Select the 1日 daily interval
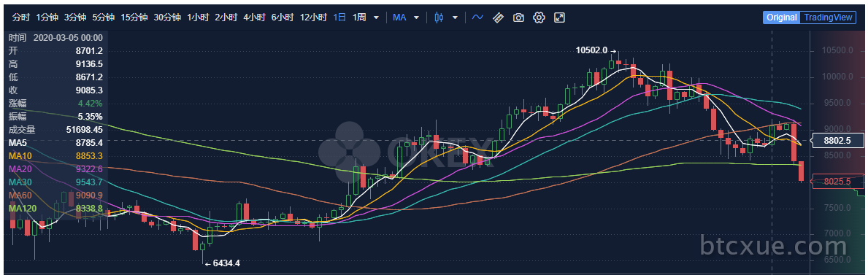 pos(339,18)
